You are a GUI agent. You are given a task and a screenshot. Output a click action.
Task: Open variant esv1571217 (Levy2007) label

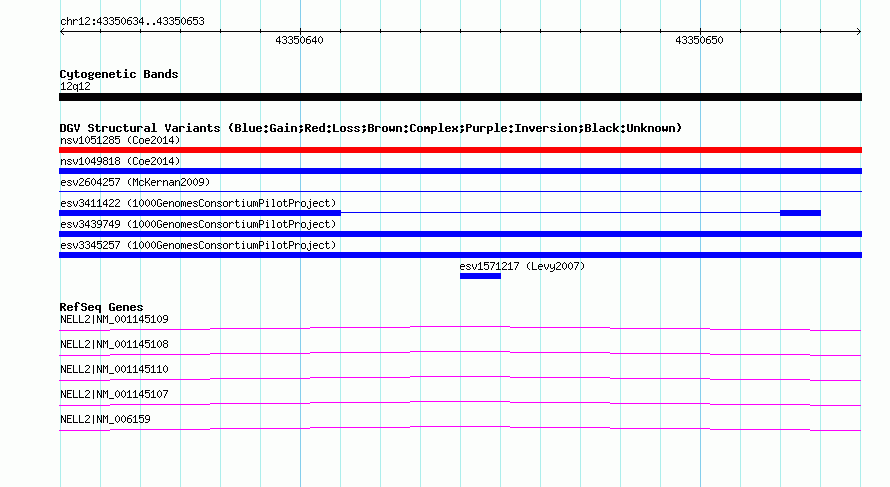coord(522,266)
